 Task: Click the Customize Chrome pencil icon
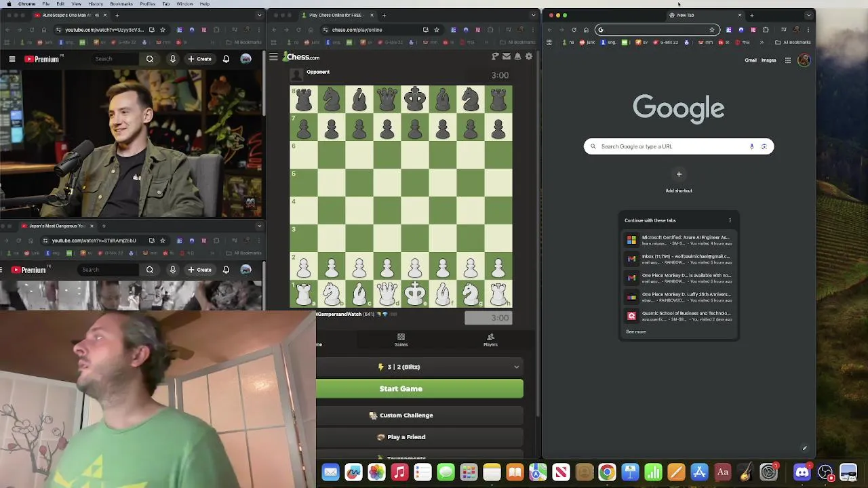pos(804,448)
